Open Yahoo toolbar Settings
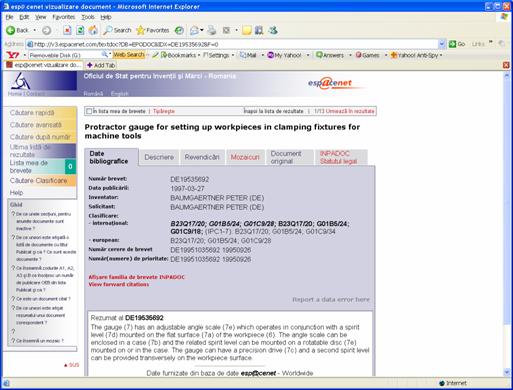 coord(216,55)
